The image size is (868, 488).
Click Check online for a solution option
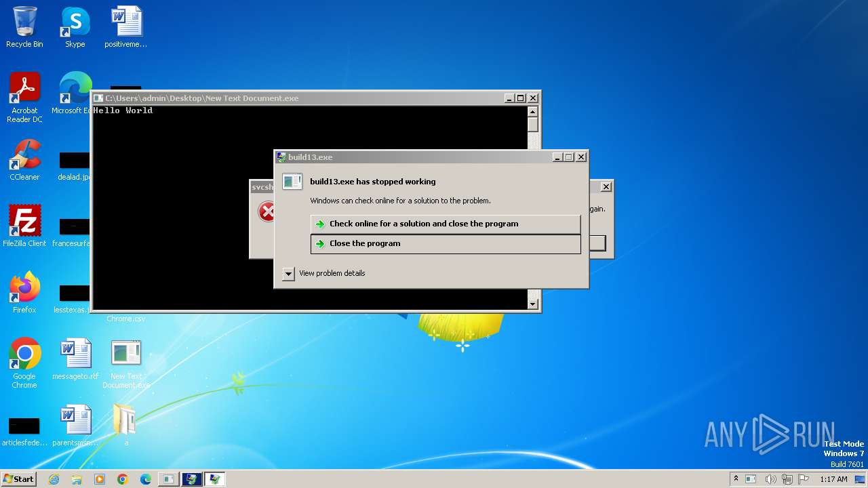click(x=446, y=224)
